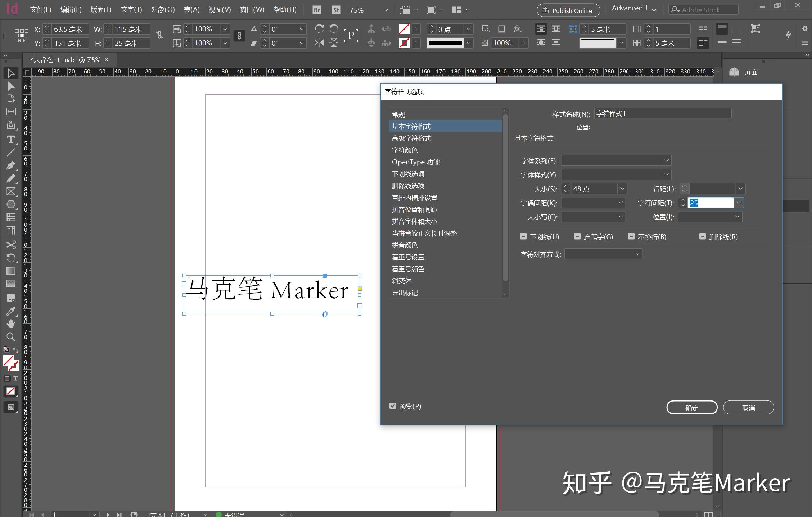Select the Scissors tool

point(11,245)
